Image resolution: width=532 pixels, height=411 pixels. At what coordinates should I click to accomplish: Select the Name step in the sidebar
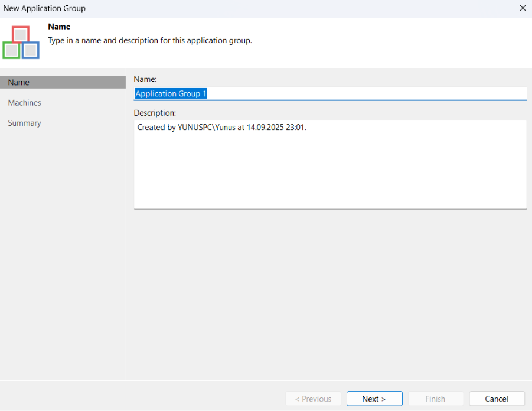(x=19, y=83)
